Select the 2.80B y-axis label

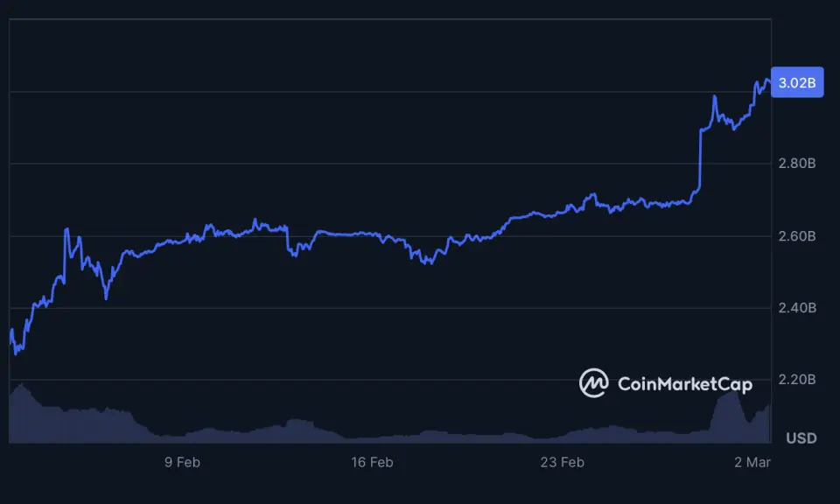point(797,164)
